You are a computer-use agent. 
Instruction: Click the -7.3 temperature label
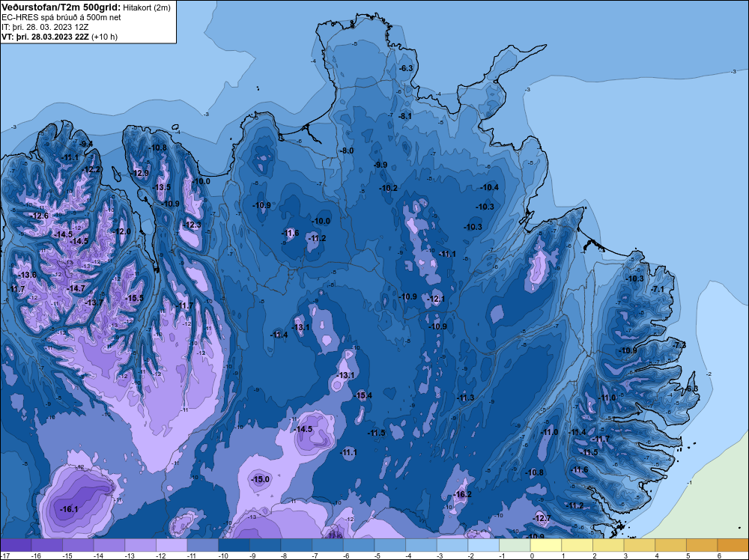(679, 344)
